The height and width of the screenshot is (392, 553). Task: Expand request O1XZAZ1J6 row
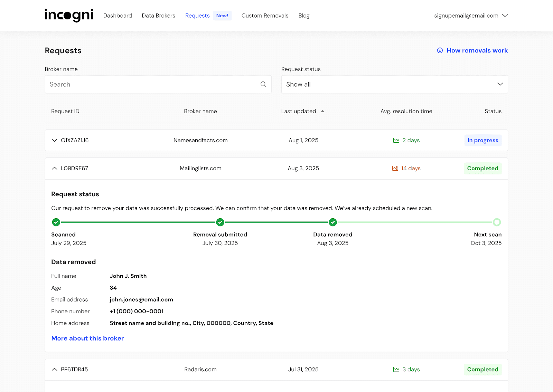click(54, 140)
